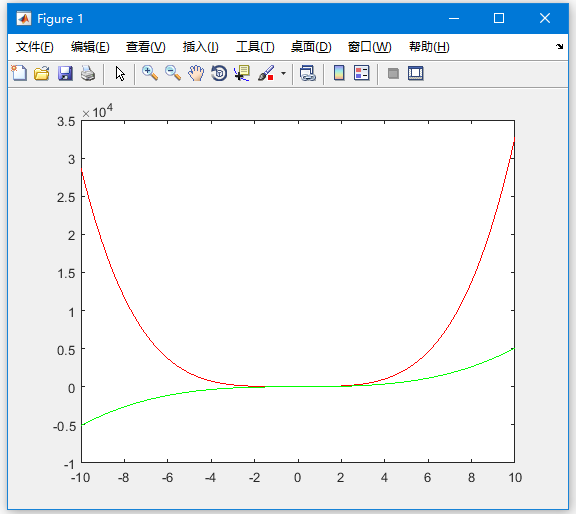Save figure using the floppy disk icon

pos(65,73)
